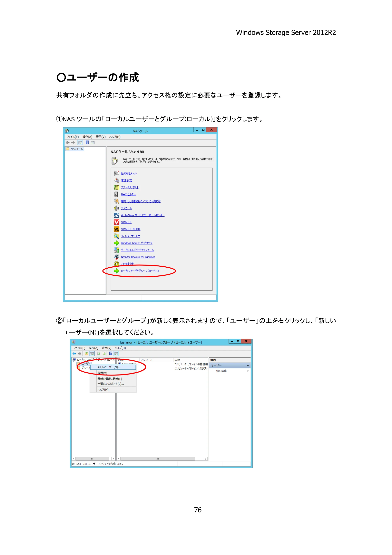This screenshot has width=392, height=555.
Task: Click the blue back arrow in lusrmgr toolbar
Action: click(x=74, y=354)
